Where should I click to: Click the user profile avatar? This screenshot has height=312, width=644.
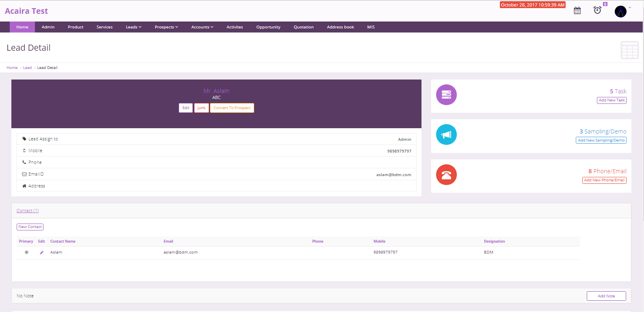coord(620,11)
